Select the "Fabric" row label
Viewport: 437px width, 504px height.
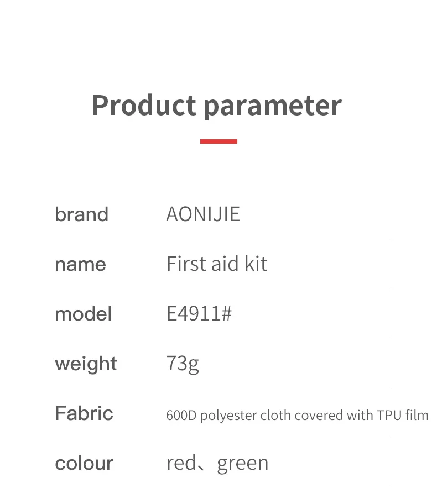coord(84,413)
